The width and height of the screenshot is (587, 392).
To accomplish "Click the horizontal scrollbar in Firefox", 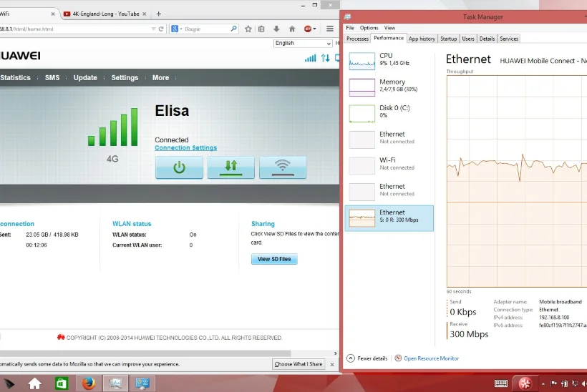I will pyautogui.click(x=145, y=353).
